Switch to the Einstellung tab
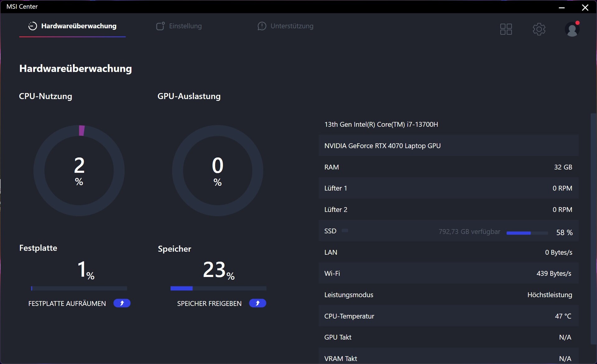 tap(179, 26)
